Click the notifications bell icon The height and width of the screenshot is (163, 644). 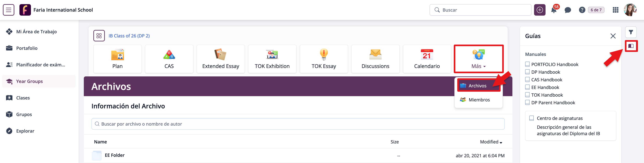554,10
